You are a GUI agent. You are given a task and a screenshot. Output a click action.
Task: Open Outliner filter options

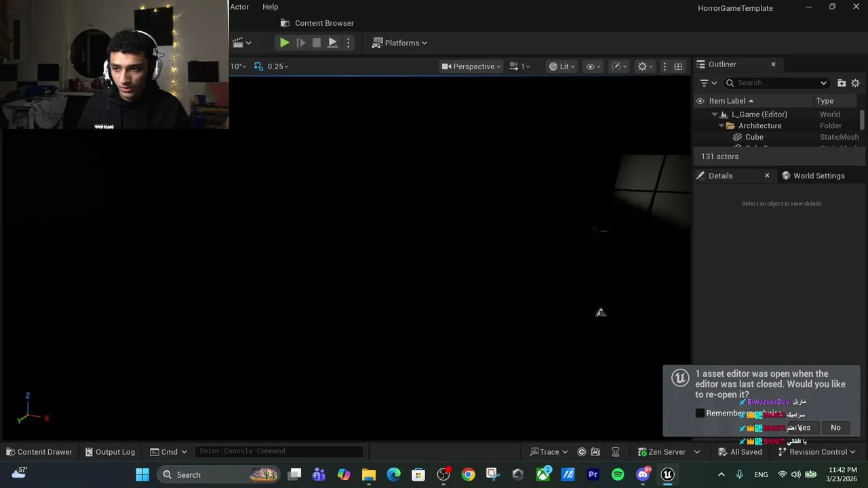tap(708, 83)
